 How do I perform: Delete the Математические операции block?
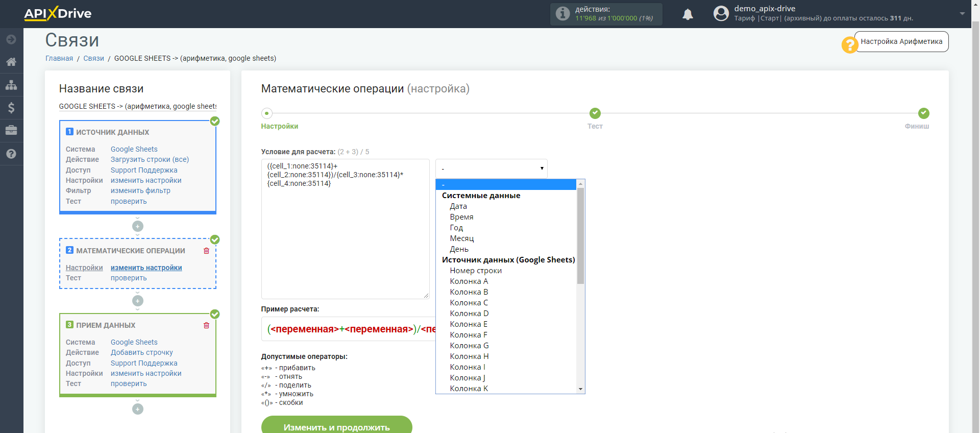[207, 251]
